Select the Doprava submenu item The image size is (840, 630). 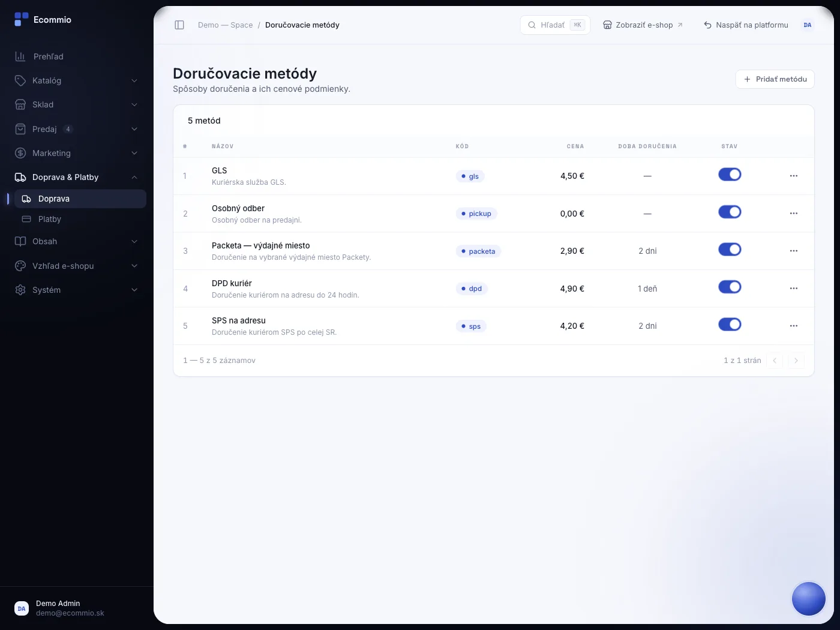point(80,199)
